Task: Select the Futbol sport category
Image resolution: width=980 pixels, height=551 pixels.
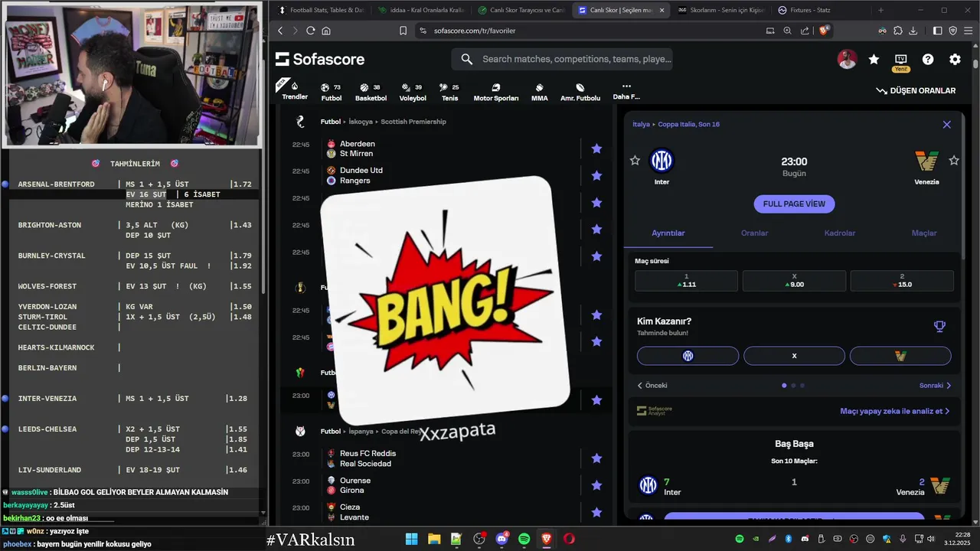Action: (331, 92)
